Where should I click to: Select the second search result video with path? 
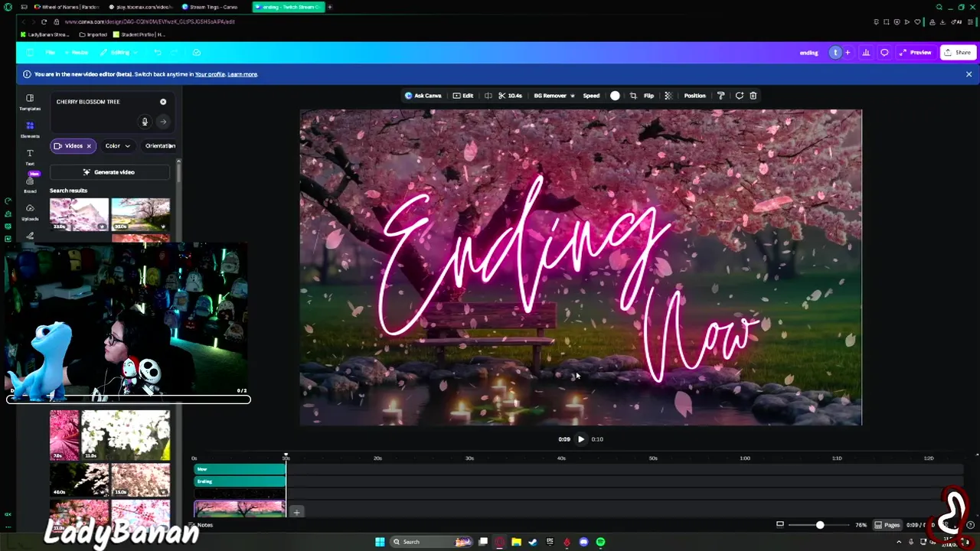(x=141, y=214)
